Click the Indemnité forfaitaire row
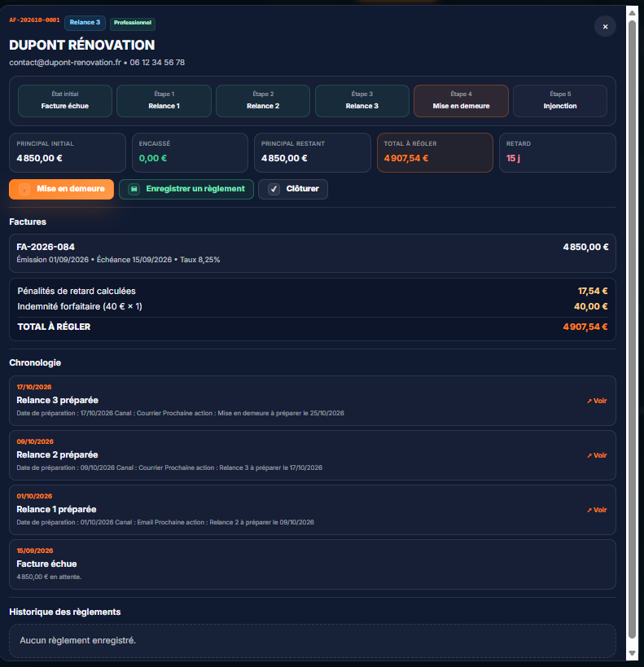644x667 pixels. click(x=313, y=306)
